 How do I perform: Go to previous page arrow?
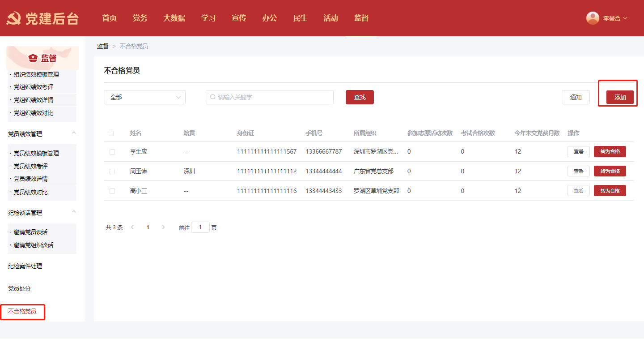[x=132, y=227]
